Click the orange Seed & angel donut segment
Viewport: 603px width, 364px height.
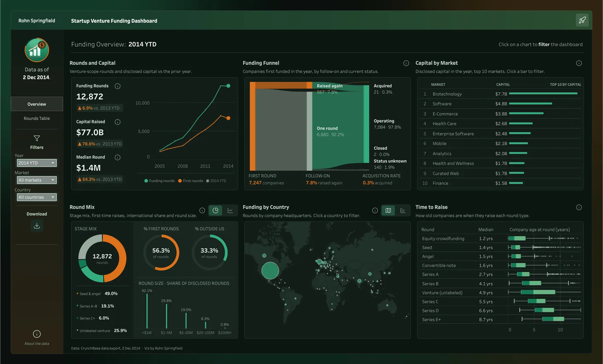click(x=122, y=258)
